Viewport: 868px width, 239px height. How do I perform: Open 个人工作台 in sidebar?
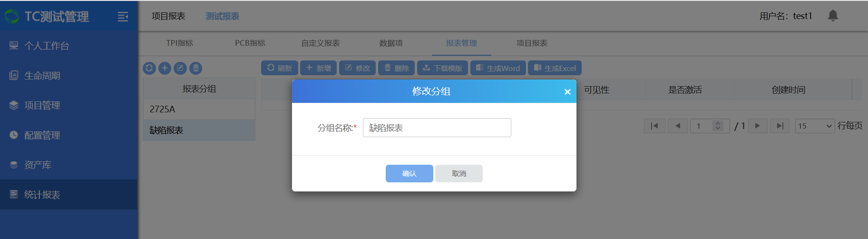[68, 46]
